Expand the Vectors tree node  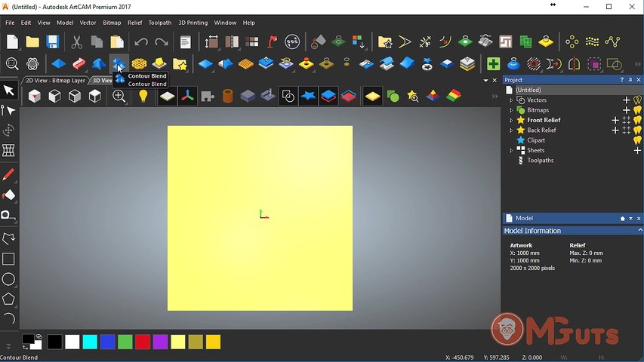[x=511, y=100]
